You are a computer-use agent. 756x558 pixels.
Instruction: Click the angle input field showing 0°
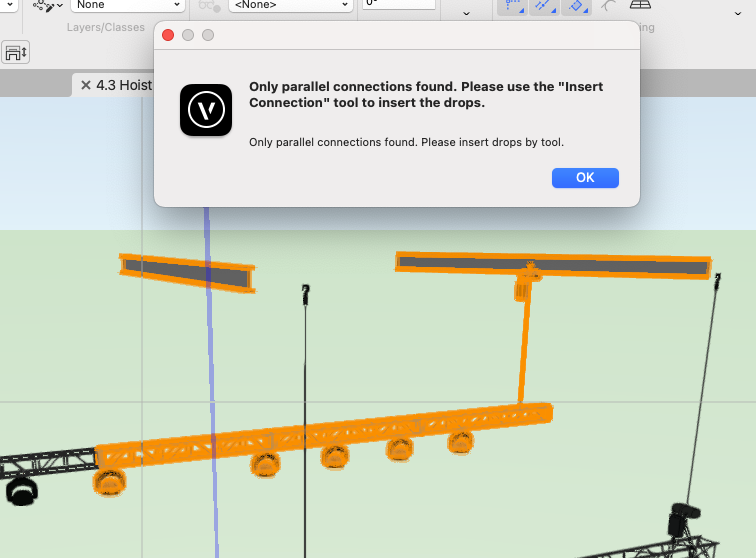coord(398,4)
